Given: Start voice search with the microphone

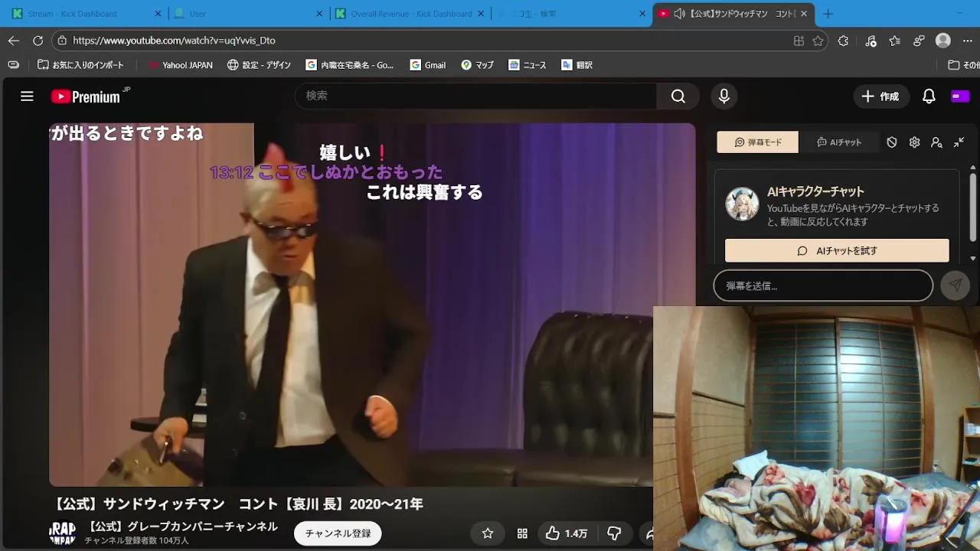Looking at the screenshot, I should (724, 96).
